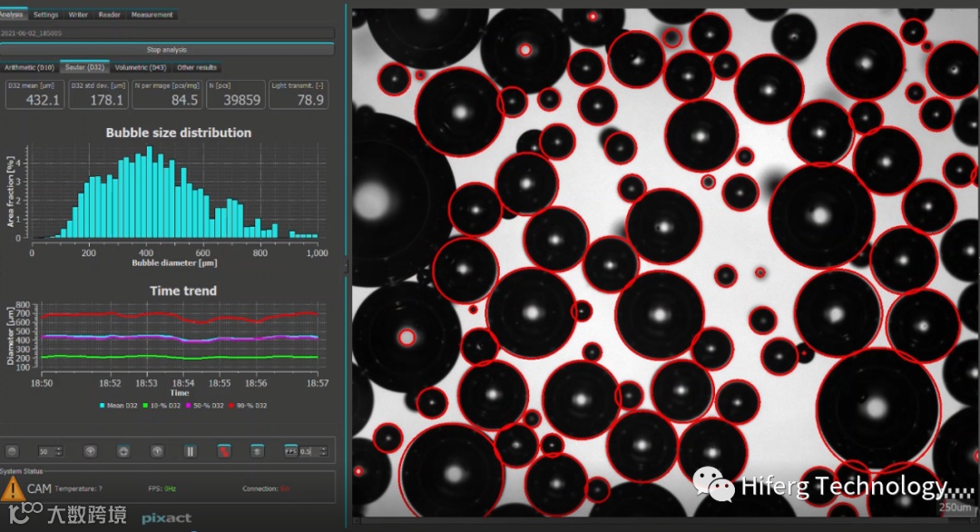Open the Settings tab
This screenshot has height=532, width=980.
click(45, 15)
